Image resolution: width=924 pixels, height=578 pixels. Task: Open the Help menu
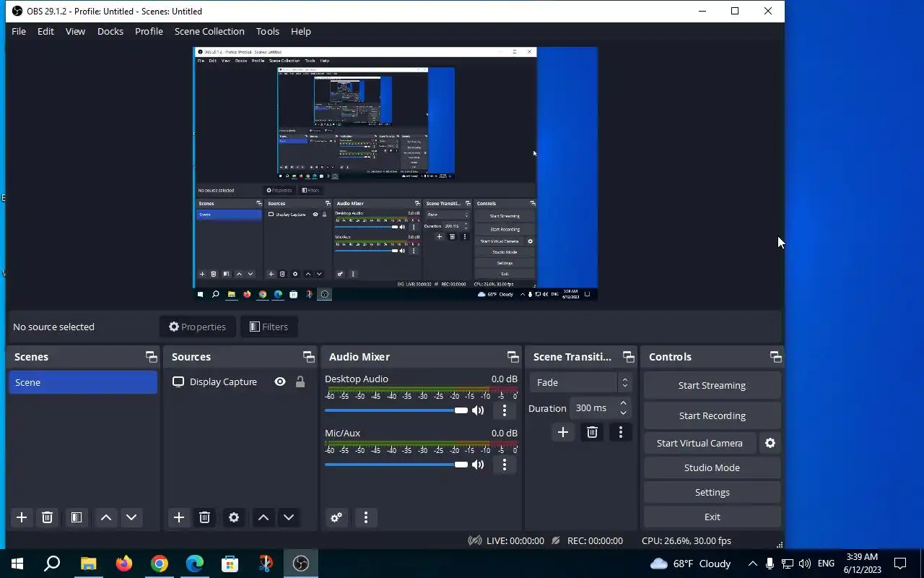301,31
